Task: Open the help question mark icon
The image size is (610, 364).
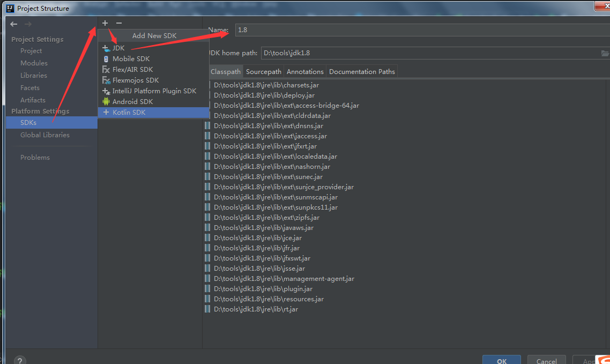Action: (20, 361)
